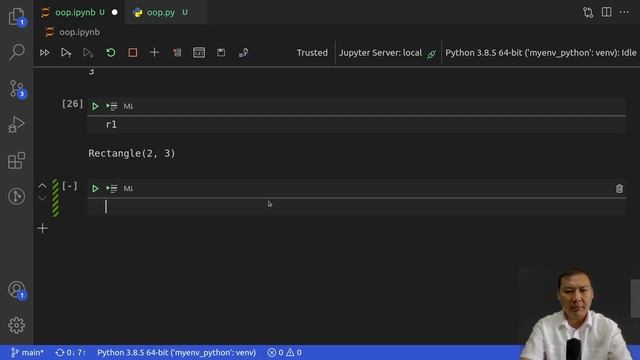The image size is (640, 360).
Task: Run cell and below in toolbar
Action: 88,53
